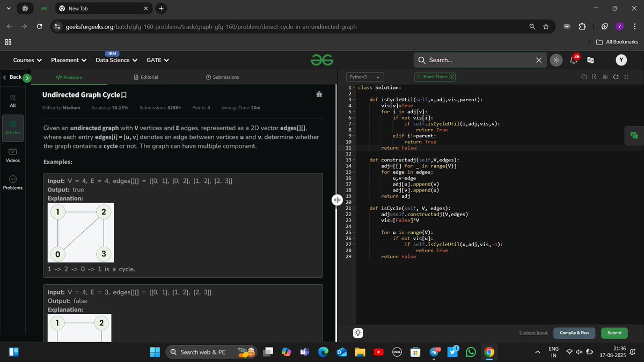Screen dimensions: 644x362
Task: Open WhatsApp from the taskbar
Action: (471, 352)
